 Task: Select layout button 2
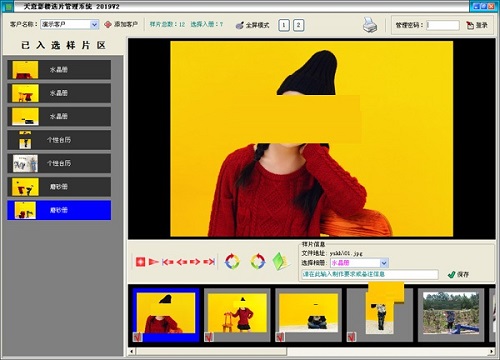[x=298, y=25]
